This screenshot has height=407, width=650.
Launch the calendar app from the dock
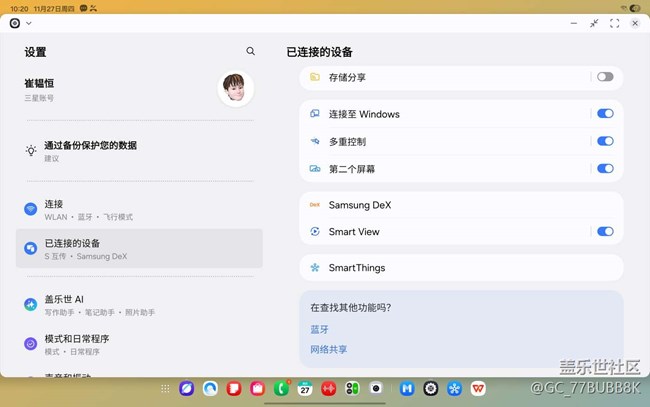[x=305, y=388]
